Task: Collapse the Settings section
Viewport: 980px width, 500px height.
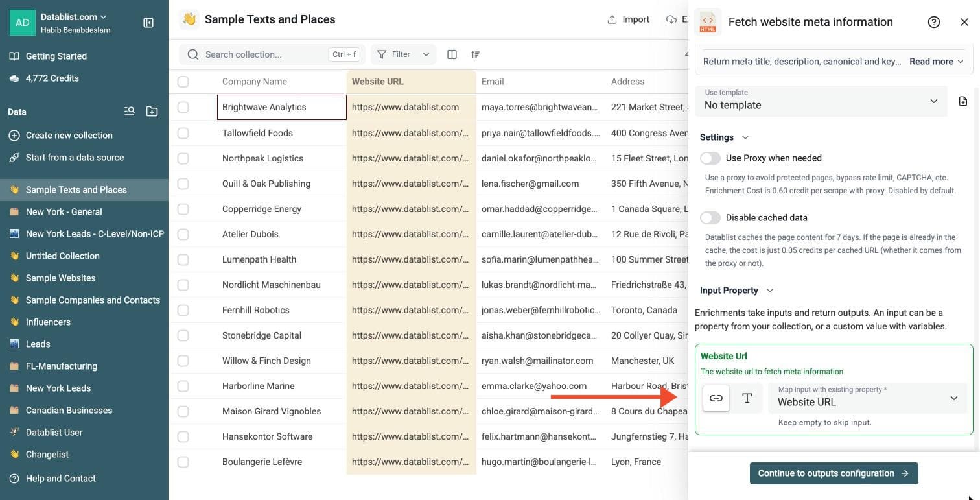Action: click(x=724, y=137)
